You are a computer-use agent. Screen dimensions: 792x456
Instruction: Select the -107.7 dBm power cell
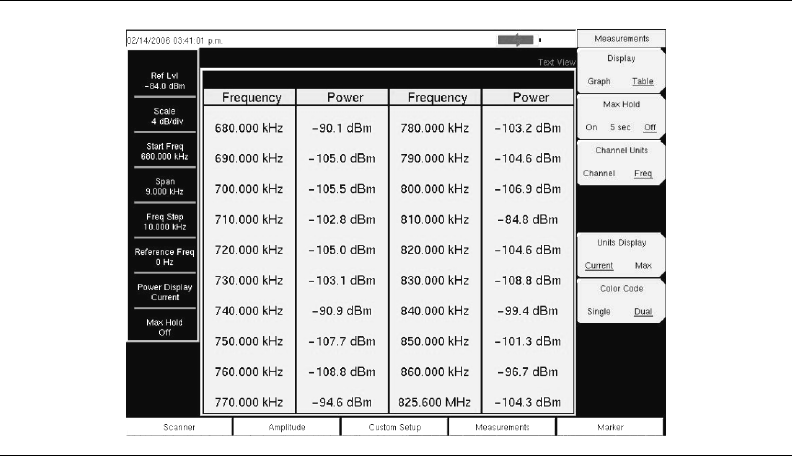(341, 341)
